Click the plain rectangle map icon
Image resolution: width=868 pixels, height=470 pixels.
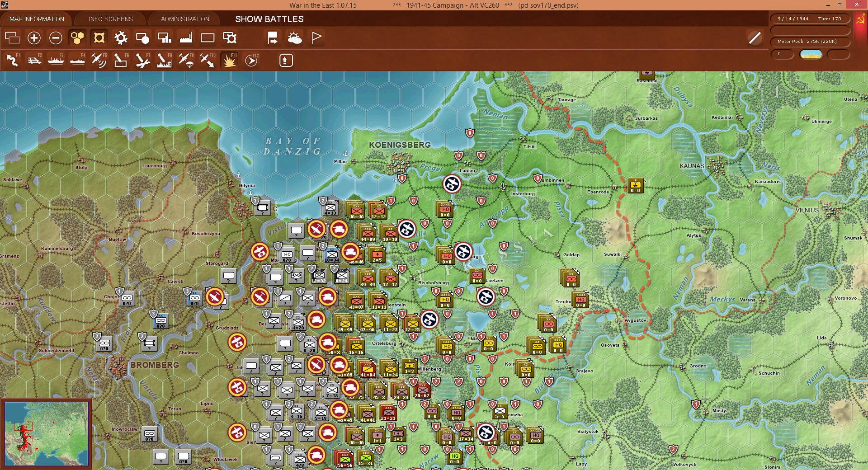208,38
